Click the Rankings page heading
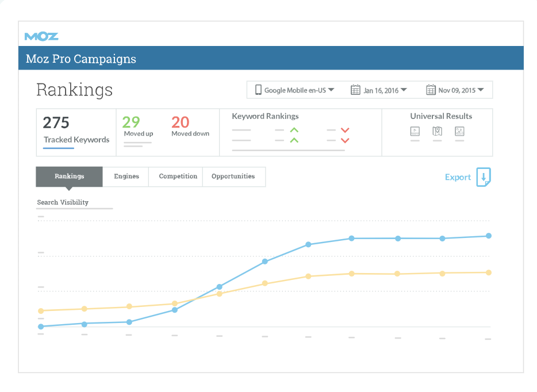 (74, 90)
